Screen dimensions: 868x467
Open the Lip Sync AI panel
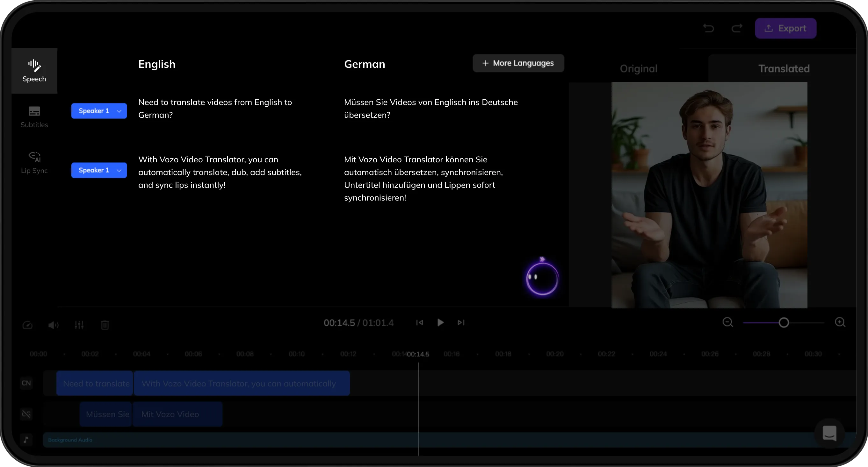[34, 163]
